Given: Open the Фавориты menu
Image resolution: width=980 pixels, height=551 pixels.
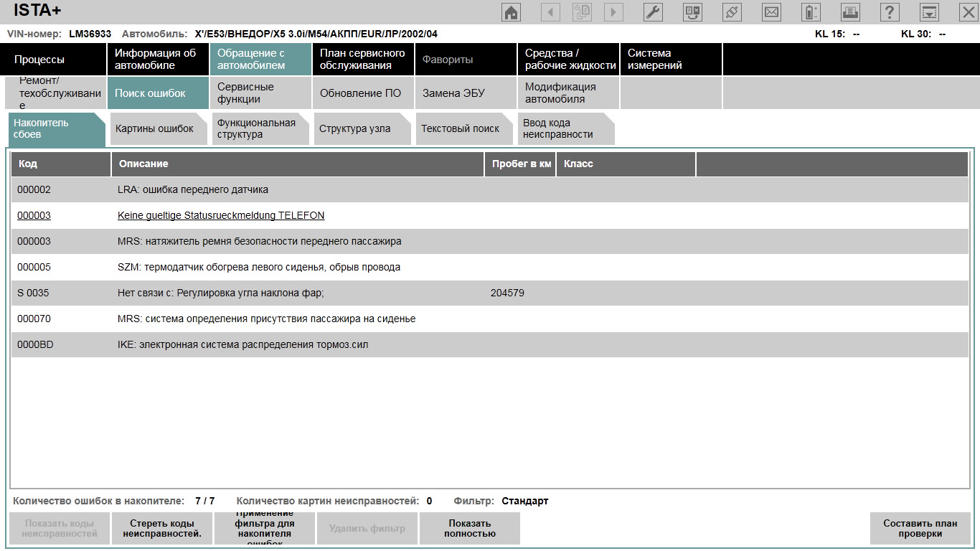Looking at the screenshot, I should [x=466, y=59].
